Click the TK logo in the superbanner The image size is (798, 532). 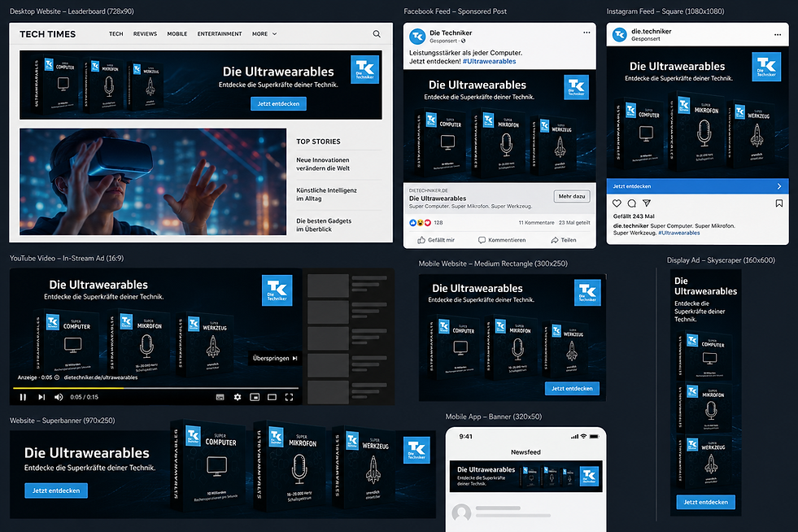point(416,450)
